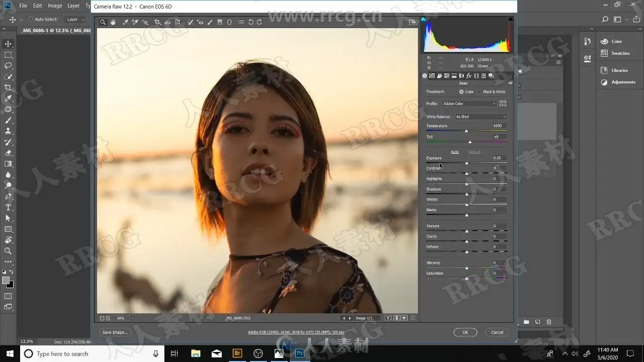Select the Hand tool in Camera Raw toolbar
The height and width of the screenshot is (362, 644).
pyautogui.click(x=113, y=22)
